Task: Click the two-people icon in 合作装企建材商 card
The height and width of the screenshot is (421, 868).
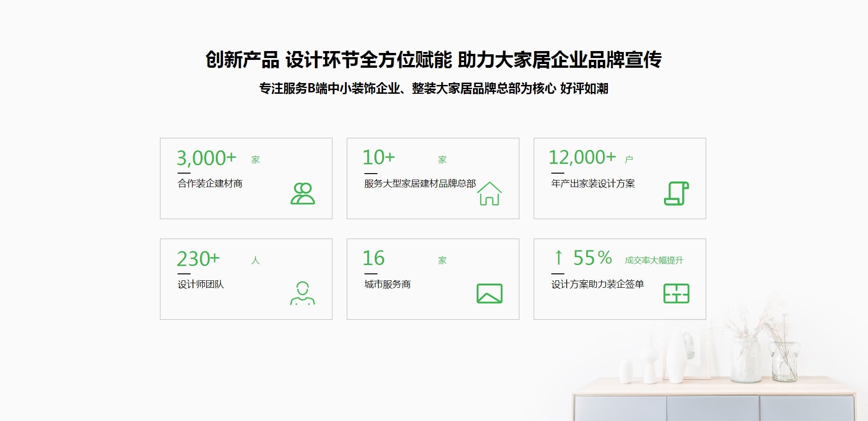Action: pos(303,194)
